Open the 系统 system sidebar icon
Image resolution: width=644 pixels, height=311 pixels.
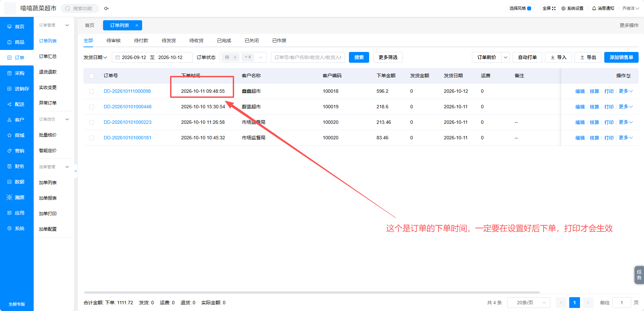tap(9, 228)
